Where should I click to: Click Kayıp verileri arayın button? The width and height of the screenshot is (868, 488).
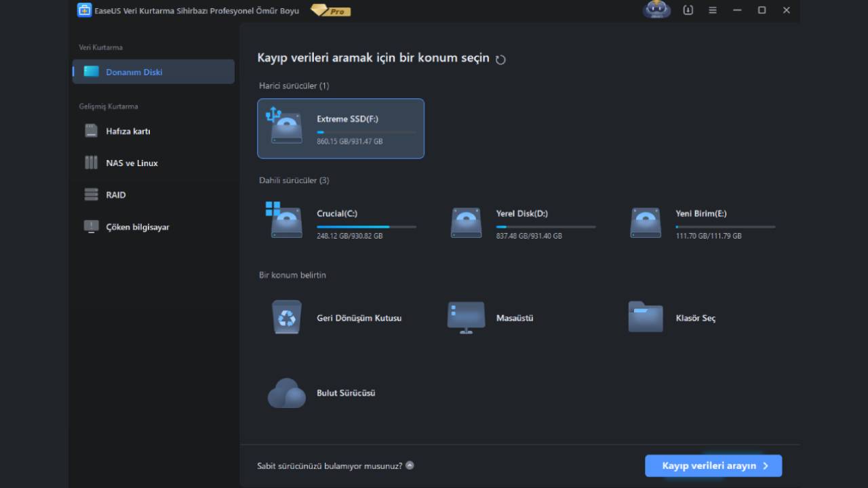(713, 466)
